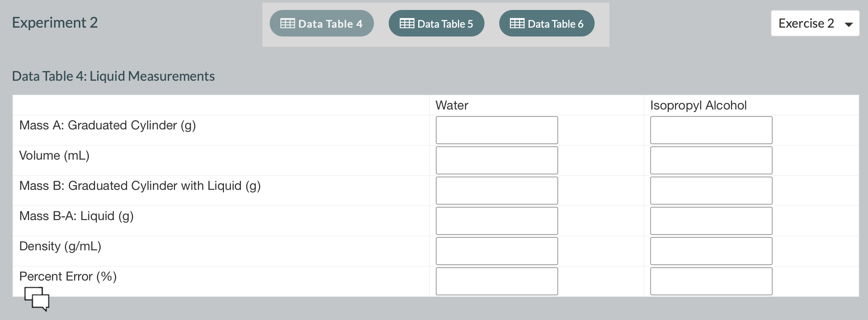The height and width of the screenshot is (320, 868).
Task: Click the Water Volume input field
Action: pos(497,160)
